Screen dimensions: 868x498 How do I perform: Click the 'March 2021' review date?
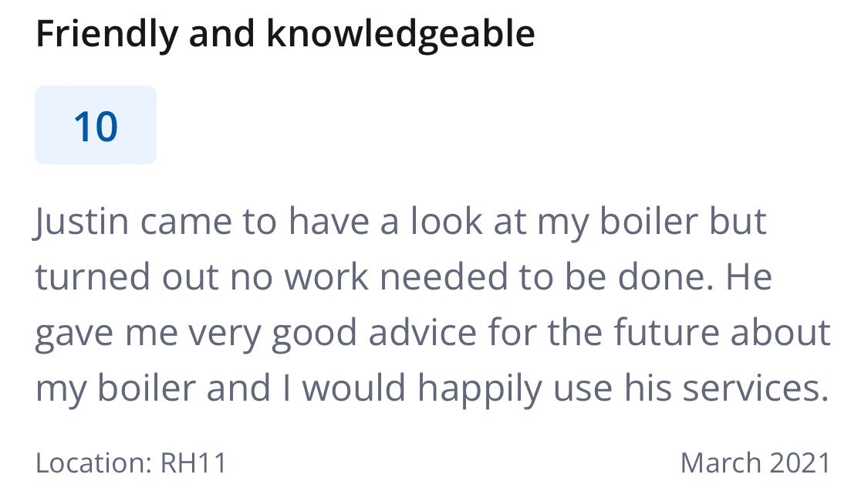coord(755,462)
